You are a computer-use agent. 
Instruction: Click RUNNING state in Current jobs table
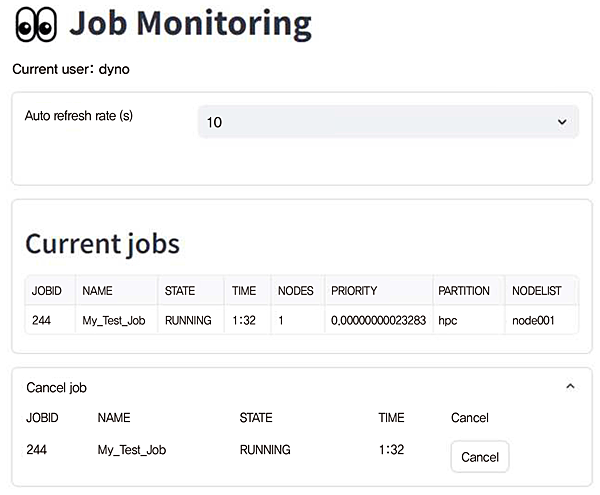coord(187,321)
